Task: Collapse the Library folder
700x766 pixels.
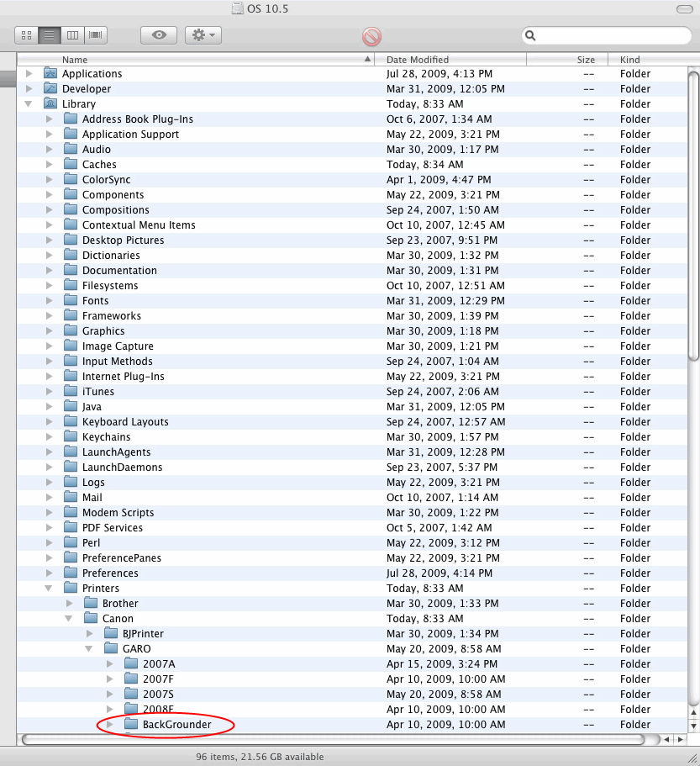Action: [x=28, y=103]
